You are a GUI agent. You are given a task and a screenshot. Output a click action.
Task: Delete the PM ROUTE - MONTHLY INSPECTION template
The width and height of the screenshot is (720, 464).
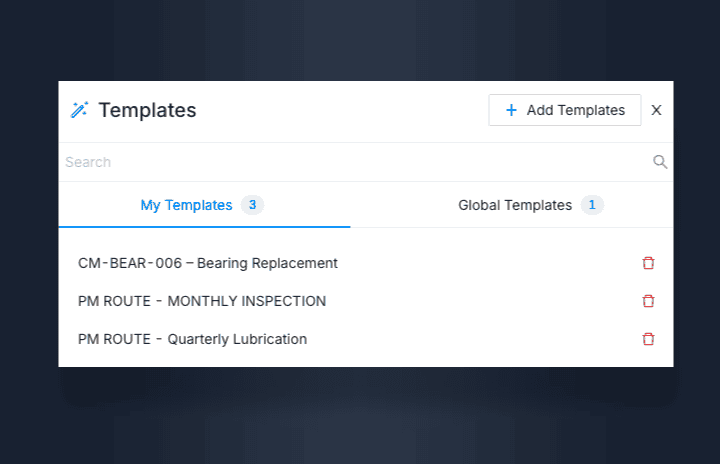click(x=648, y=301)
